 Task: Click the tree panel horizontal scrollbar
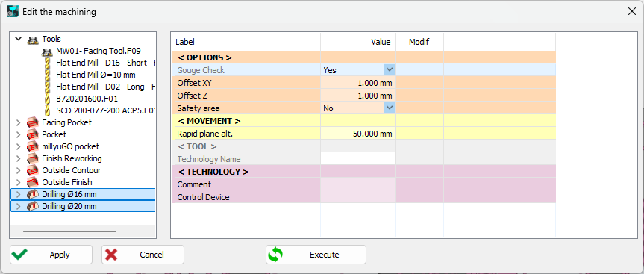tap(70, 231)
